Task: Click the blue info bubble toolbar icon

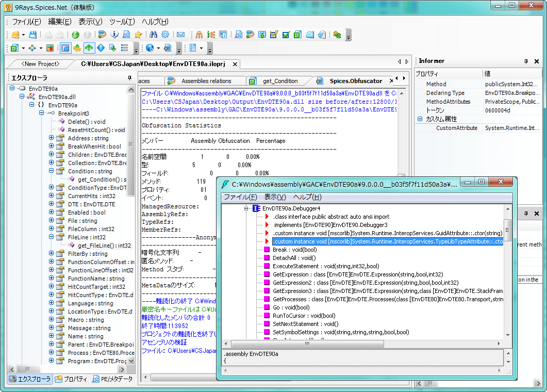Action: tap(114, 35)
